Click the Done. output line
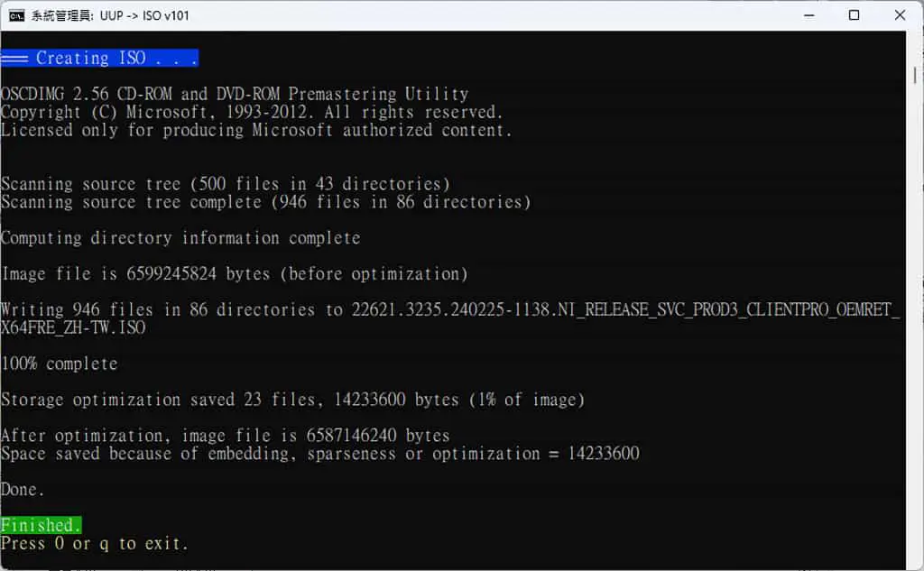924x571 pixels. (23, 489)
